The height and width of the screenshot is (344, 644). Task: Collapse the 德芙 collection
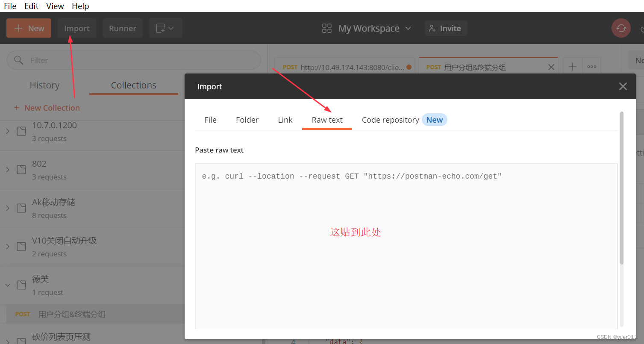click(8, 285)
